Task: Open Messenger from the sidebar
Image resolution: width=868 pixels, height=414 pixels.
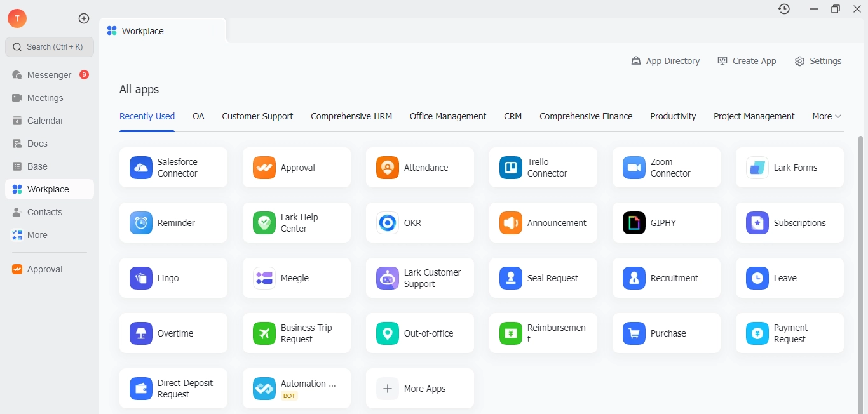Action: [x=49, y=75]
